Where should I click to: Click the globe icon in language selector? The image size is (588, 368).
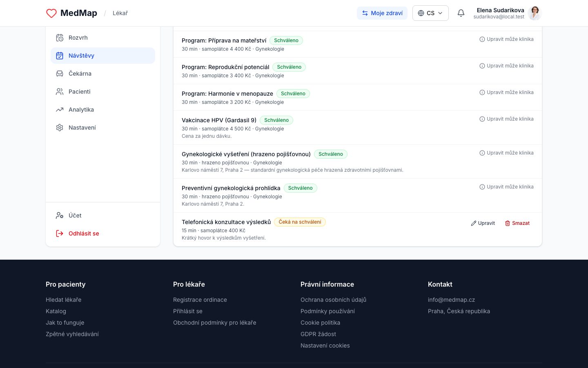(x=421, y=13)
